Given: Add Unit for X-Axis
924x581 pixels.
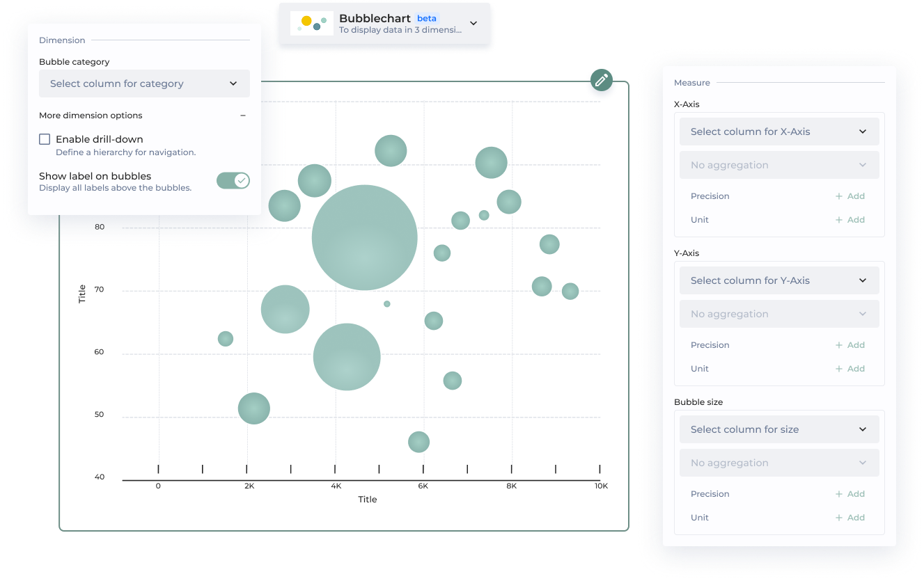Looking at the screenshot, I should pyautogui.click(x=850, y=220).
